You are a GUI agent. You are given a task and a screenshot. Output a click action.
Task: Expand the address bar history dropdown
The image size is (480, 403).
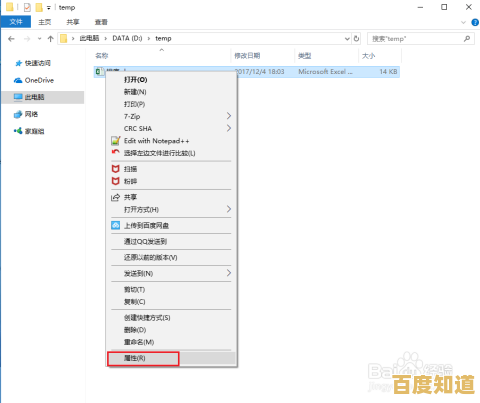[x=347, y=39]
